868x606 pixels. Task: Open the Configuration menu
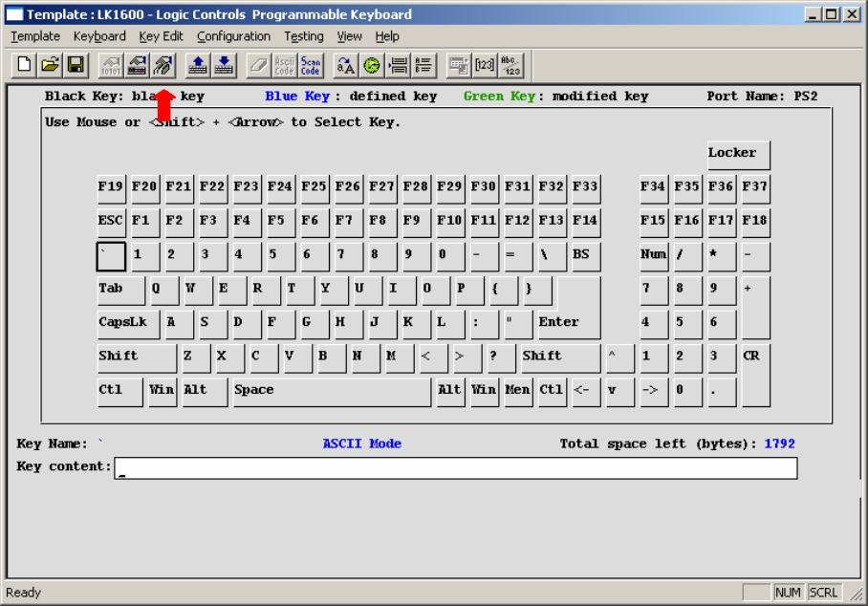click(233, 36)
